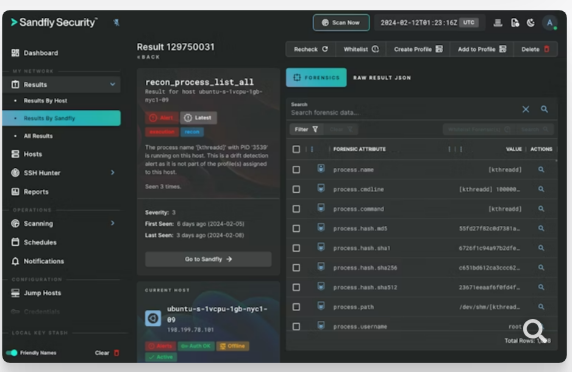Click the current host Ubuntu icon

click(153, 318)
